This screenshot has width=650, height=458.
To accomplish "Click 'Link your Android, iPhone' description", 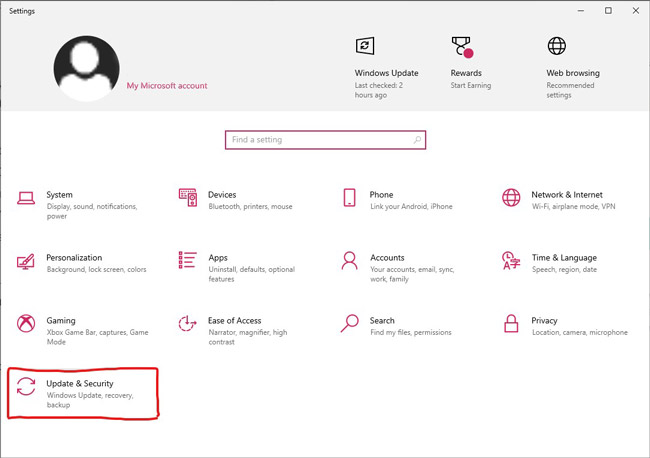I will tap(411, 206).
